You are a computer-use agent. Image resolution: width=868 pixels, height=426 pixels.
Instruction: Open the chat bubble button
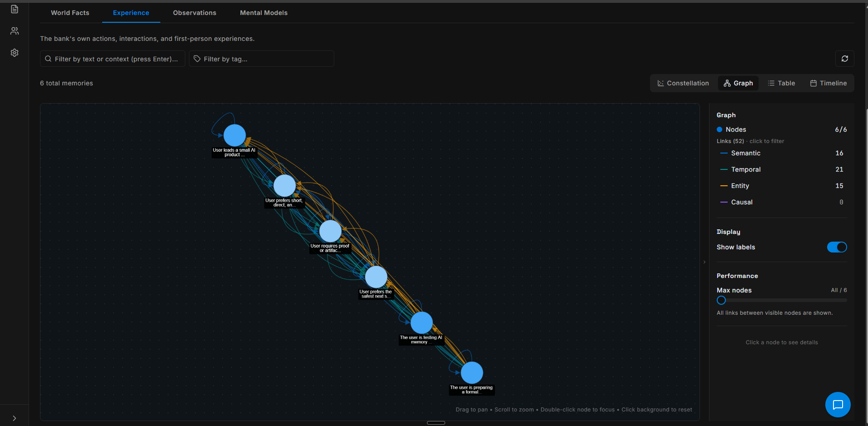[838, 404]
